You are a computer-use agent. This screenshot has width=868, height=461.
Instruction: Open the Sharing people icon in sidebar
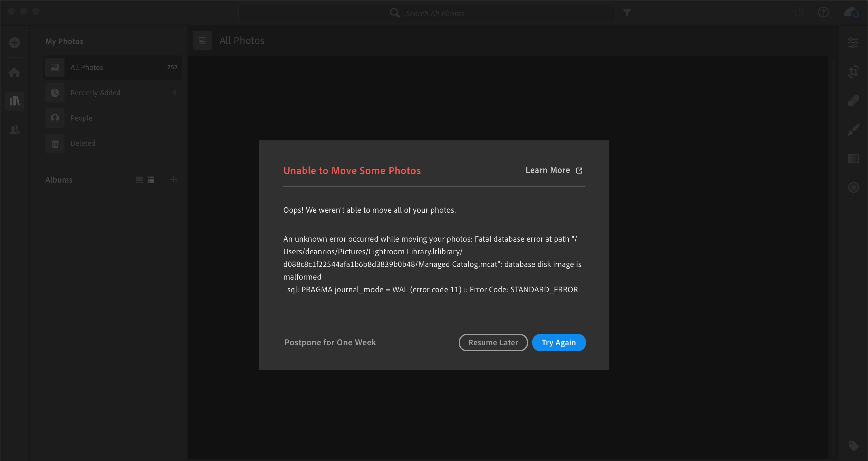pos(14,130)
